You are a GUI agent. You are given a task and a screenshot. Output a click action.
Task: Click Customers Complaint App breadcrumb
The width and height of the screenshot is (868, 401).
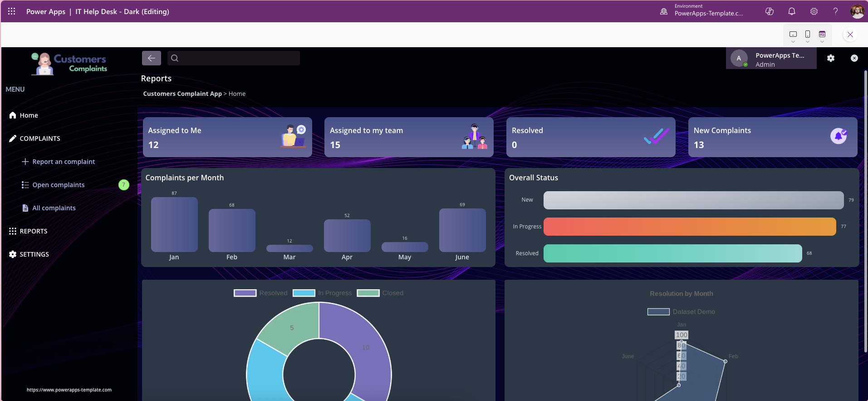(182, 94)
